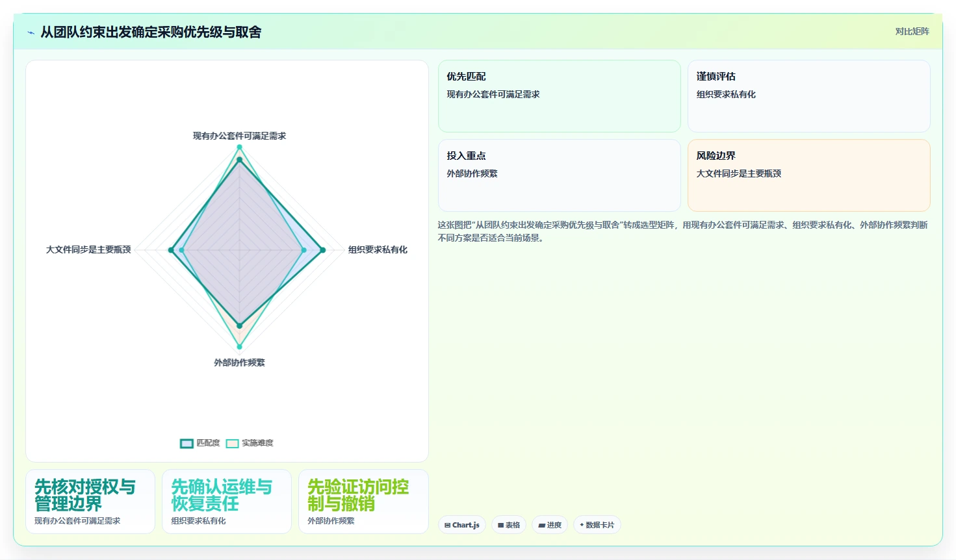
Task: Click 外部协作频繁 subtitle under 先验证访问控制与撤销
Action: click(331, 521)
